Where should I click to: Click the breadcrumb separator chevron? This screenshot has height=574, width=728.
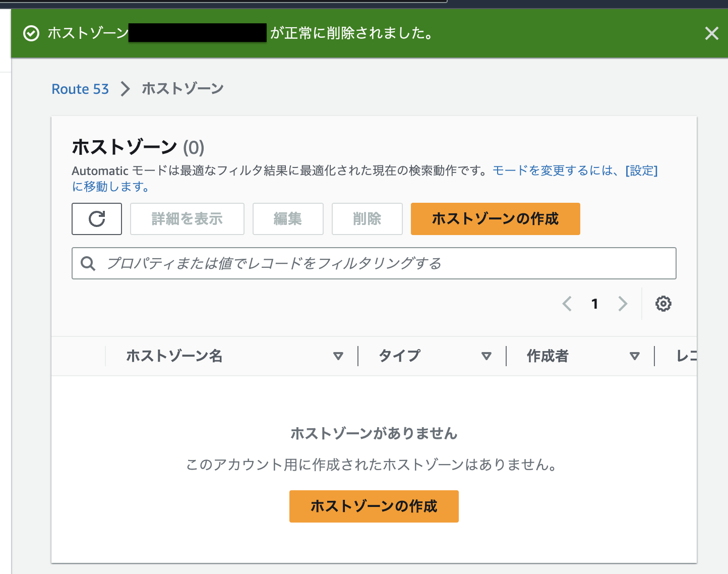[x=125, y=89]
